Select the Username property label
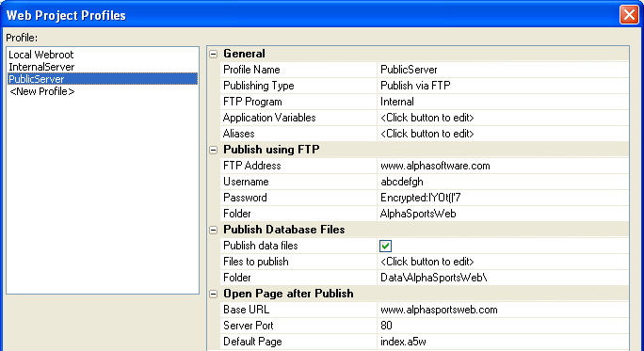Image resolution: width=644 pixels, height=351 pixels. click(x=246, y=182)
